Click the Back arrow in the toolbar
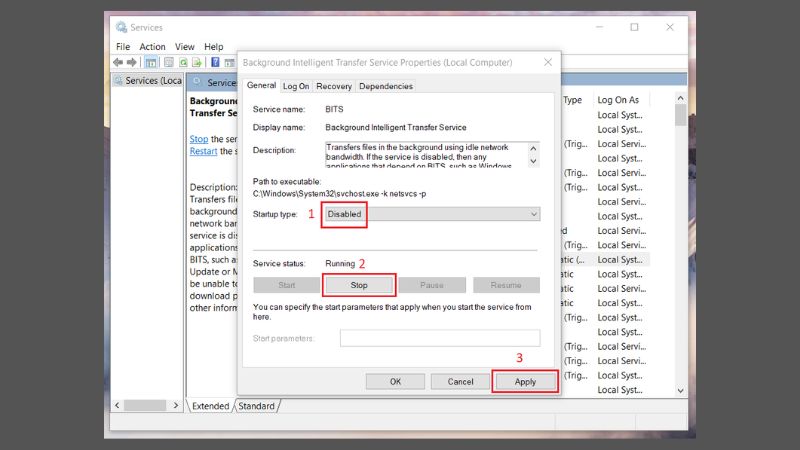This screenshot has height=450, width=800. (x=120, y=62)
